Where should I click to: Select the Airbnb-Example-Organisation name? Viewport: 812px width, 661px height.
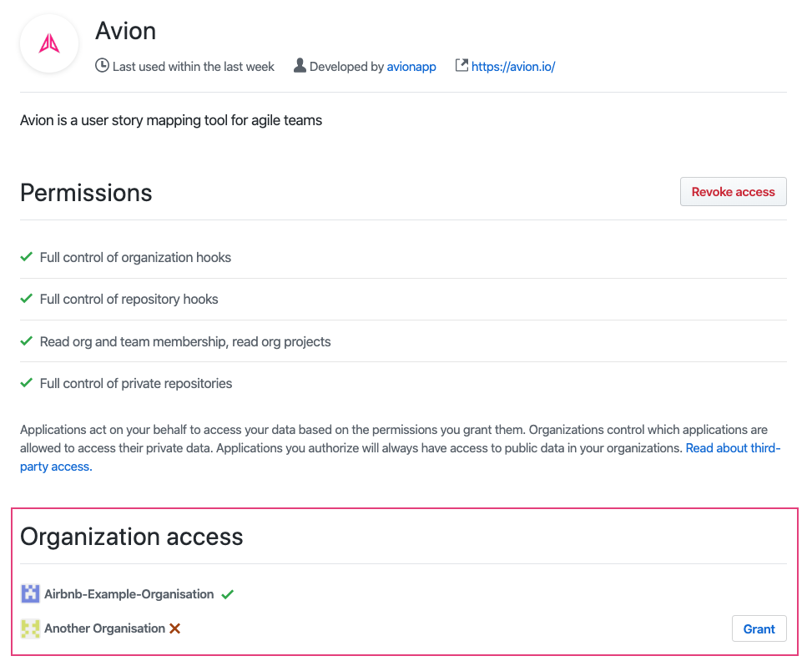tap(129, 594)
